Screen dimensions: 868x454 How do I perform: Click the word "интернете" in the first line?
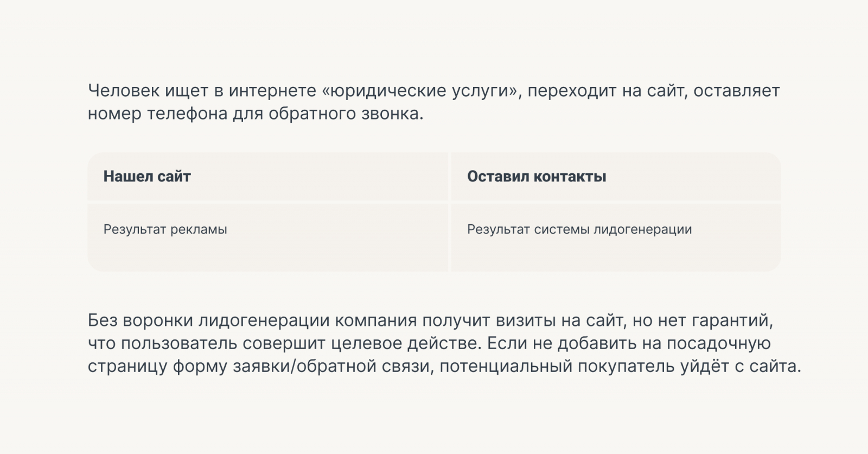[272, 91]
